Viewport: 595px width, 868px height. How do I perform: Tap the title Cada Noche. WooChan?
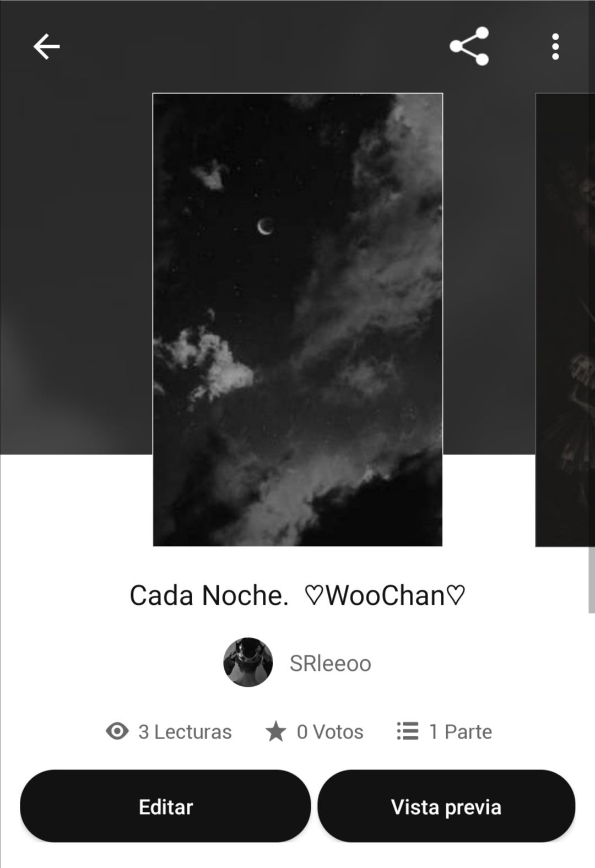[297, 595]
